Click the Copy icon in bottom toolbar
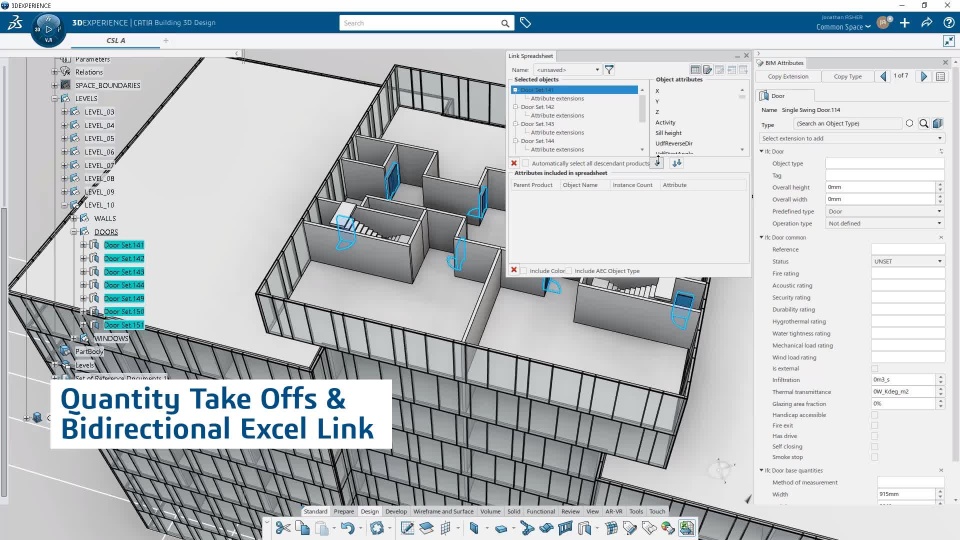This screenshot has height=540, width=960. click(x=302, y=528)
